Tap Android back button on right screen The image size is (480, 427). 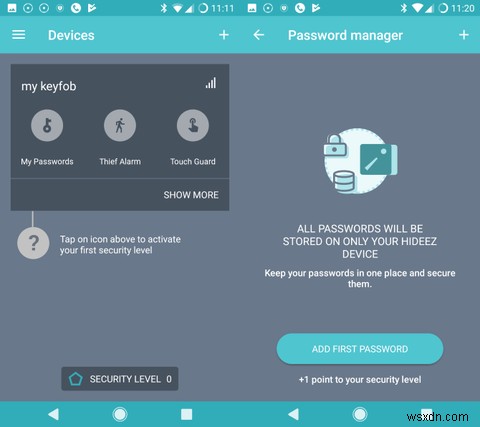293,414
